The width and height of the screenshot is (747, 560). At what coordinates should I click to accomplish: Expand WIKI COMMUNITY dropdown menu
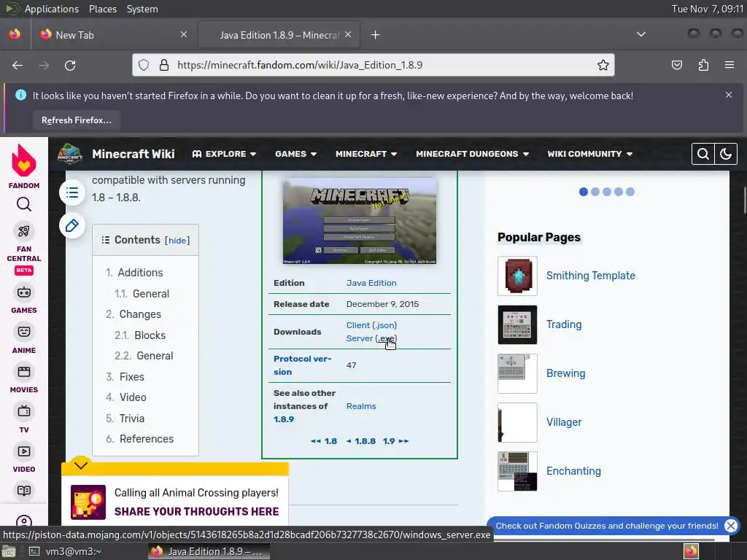(589, 154)
